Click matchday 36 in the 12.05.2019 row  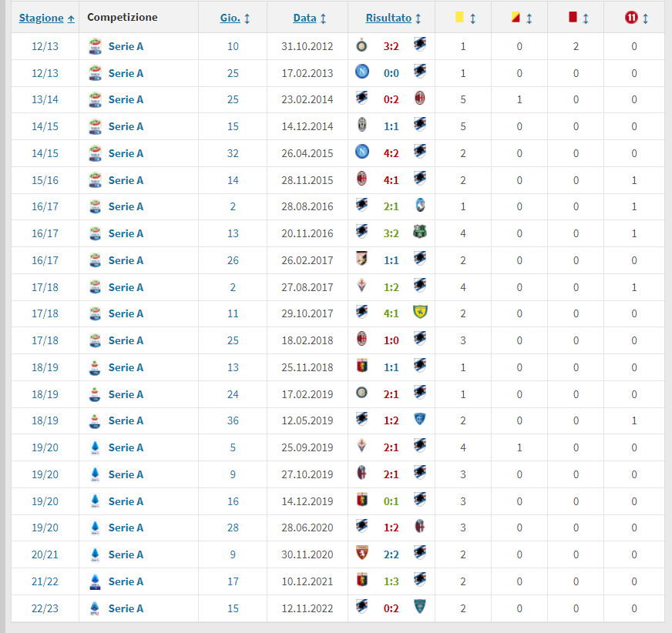(233, 420)
